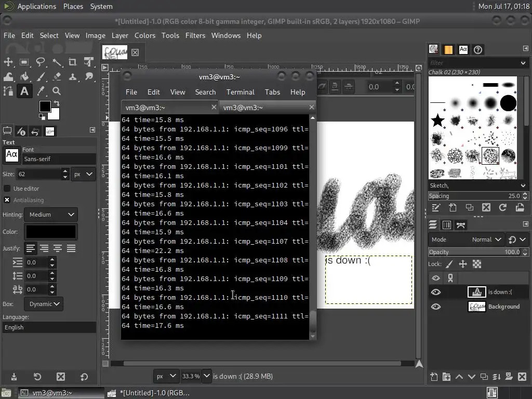Lower the selected layer

[472, 377]
